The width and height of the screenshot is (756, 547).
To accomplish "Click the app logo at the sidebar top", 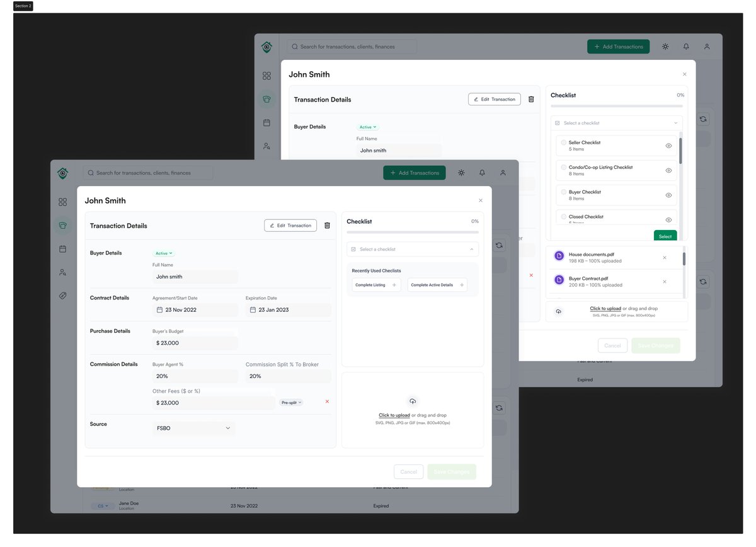I will point(62,173).
